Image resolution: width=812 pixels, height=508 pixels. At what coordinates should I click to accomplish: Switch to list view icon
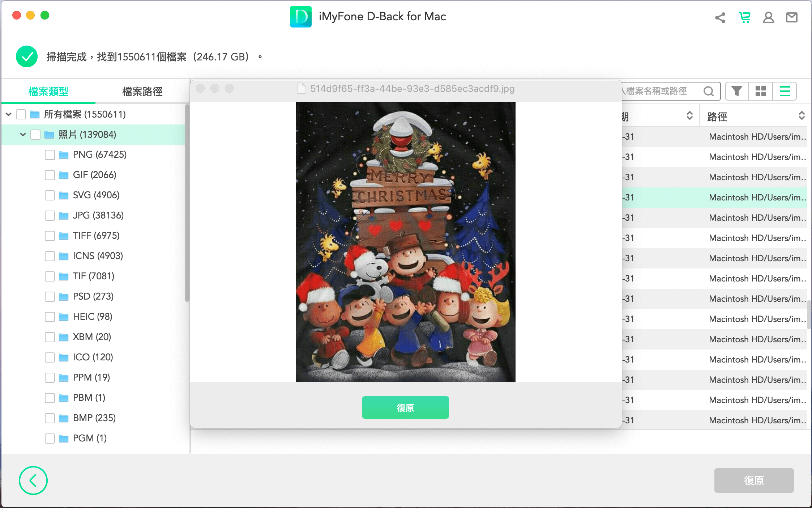pyautogui.click(x=785, y=91)
